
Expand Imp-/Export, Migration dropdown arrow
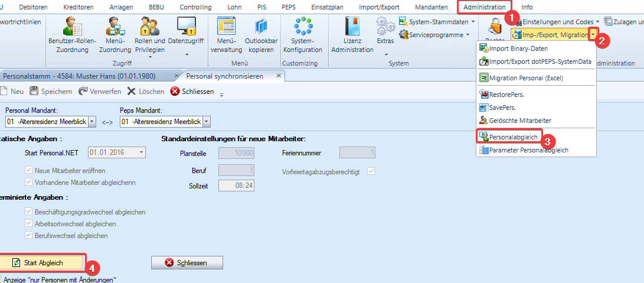(593, 35)
